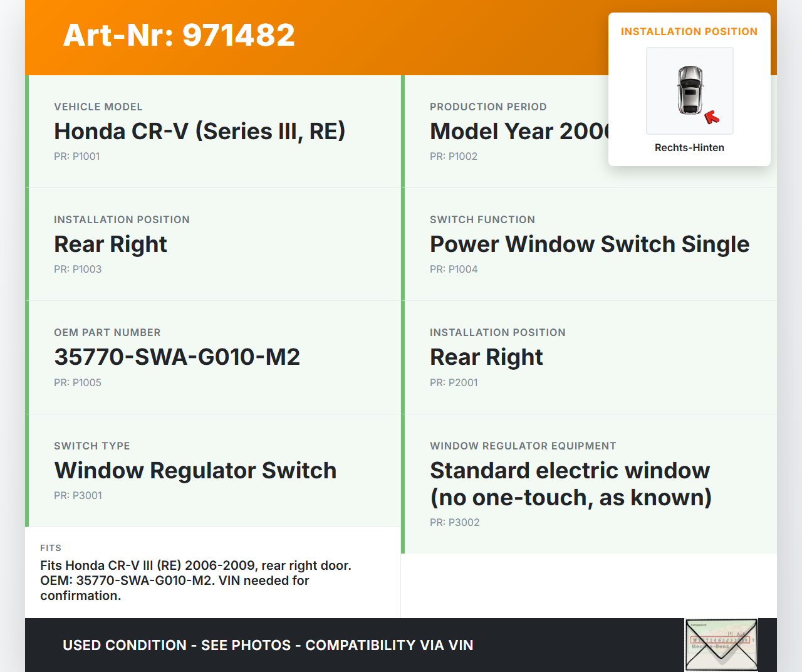
Task: Select the Art-Nr: 971482 heading
Action: [x=179, y=35]
